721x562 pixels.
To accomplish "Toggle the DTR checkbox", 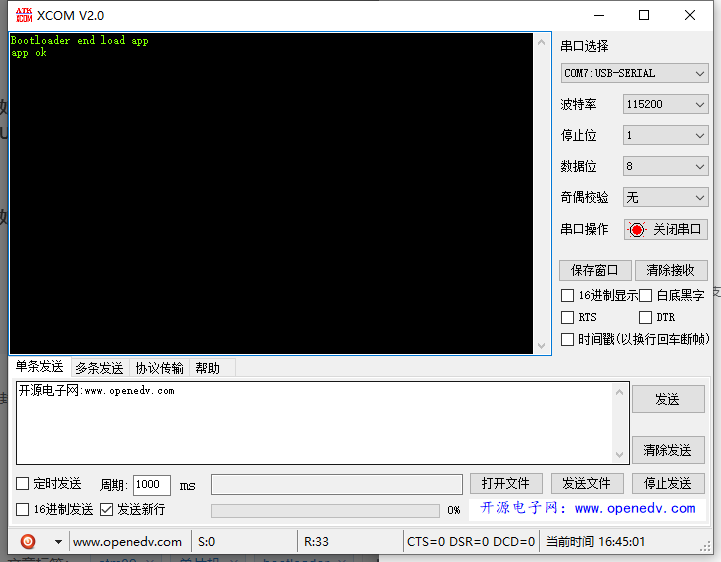I will click(646, 317).
